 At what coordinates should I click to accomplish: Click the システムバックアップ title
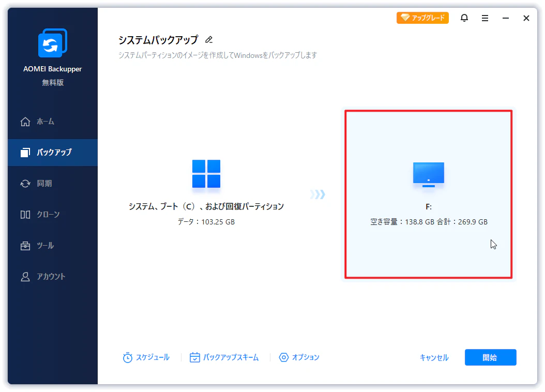point(158,40)
